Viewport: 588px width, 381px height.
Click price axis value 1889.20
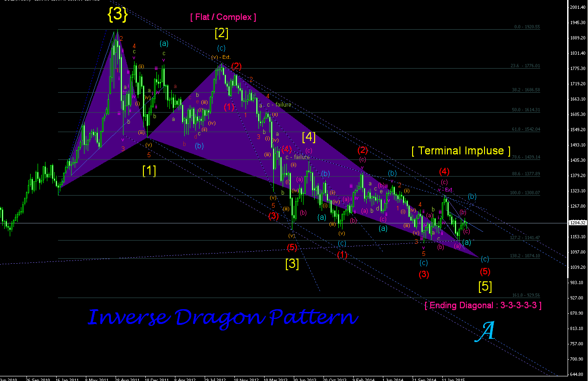click(578, 38)
